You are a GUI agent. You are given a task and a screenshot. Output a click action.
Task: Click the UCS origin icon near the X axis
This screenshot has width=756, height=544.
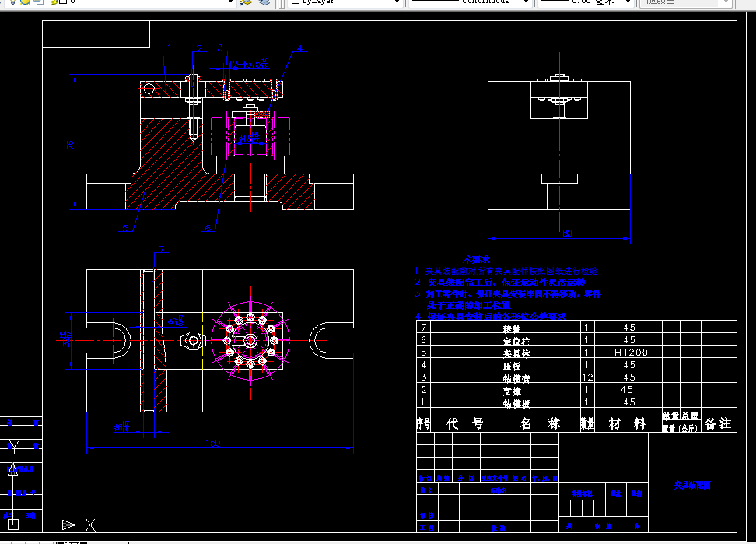pyautogui.click(x=13, y=525)
